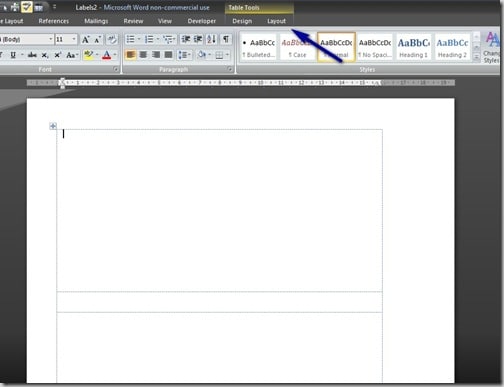Switch to the View tab
Screen dimensions: 504x387
point(165,21)
